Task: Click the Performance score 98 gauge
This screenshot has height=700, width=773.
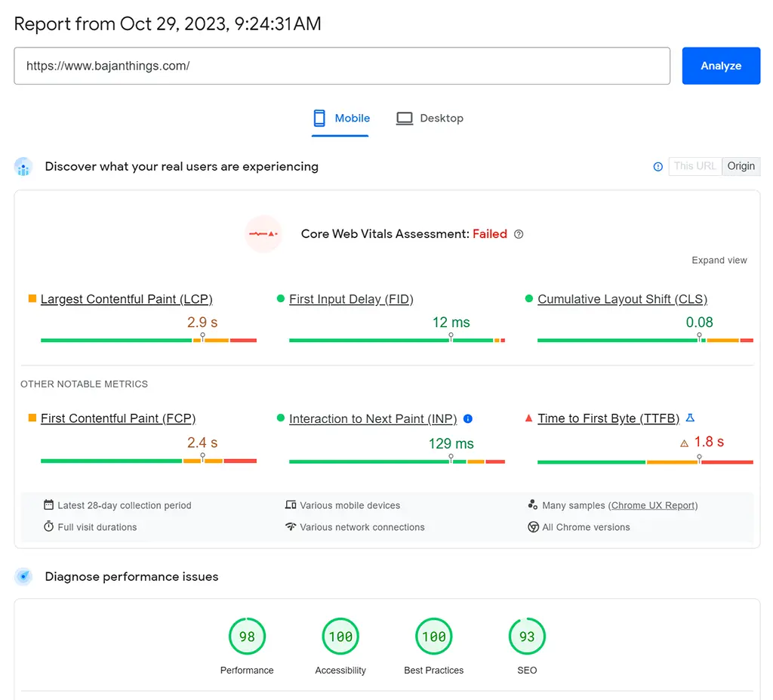Action: coord(247,637)
